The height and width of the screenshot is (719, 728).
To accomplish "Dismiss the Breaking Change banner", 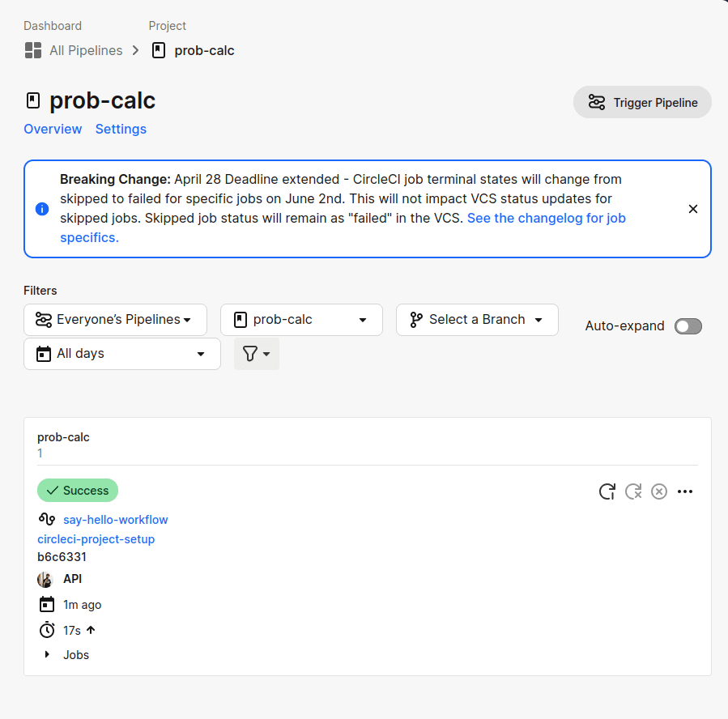I will click(x=692, y=209).
